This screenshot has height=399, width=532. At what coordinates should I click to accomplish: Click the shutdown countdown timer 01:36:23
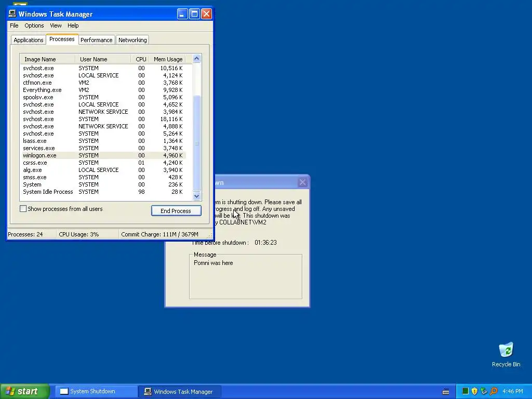click(x=265, y=243)
